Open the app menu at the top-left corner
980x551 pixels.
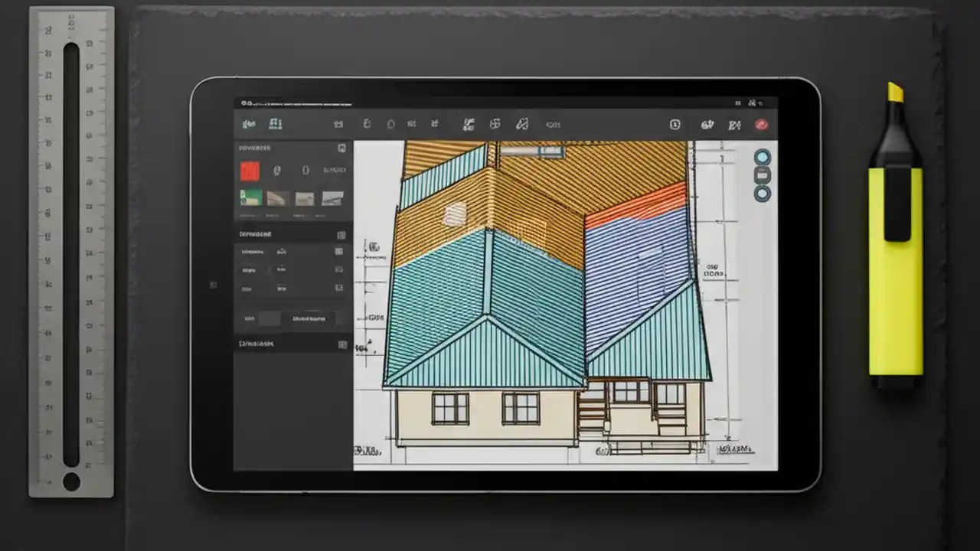pos(245,102)
